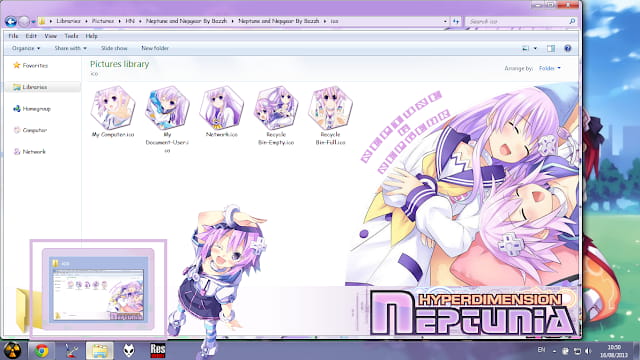Viewport: 640px width, 360px height.
Task: Open the Edit menu
Action: 31,36
